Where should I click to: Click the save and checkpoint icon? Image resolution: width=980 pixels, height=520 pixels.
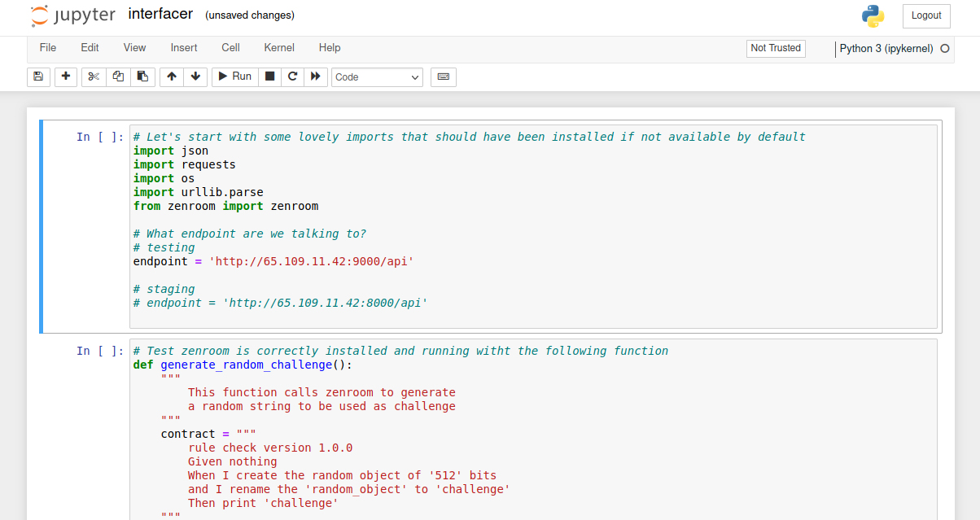click(37, 76)
